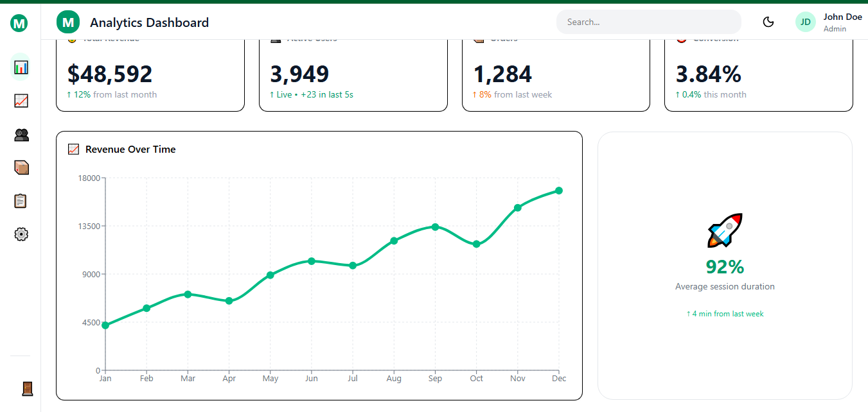Open the Dashboard bar-chart icon in sidebar
The width and height of the screenshot is (868, 412).
[21, 67]
